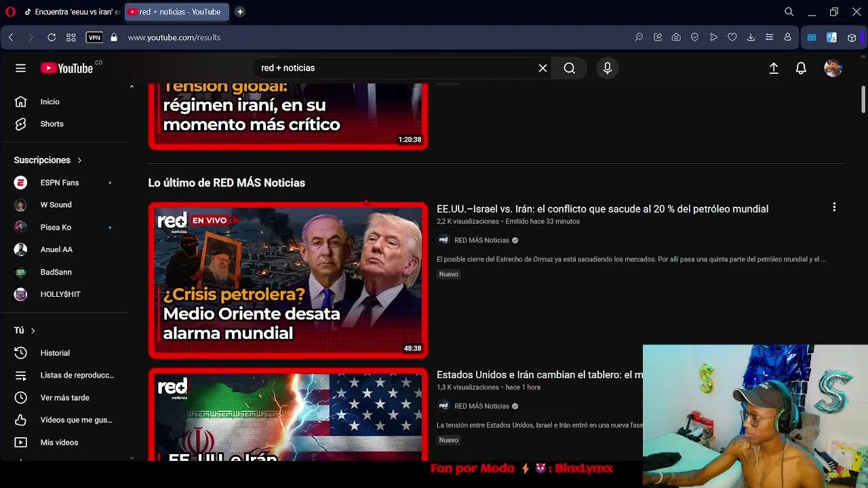Open the Opera easy setup menu icon
The width and height of the screenshot is (868, 488).
point(769,37)
